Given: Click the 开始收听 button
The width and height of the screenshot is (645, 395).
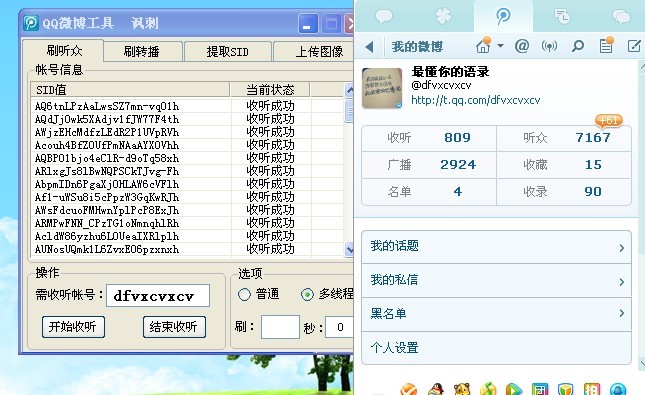Looking at the screenshot, I should coord(73,327).
